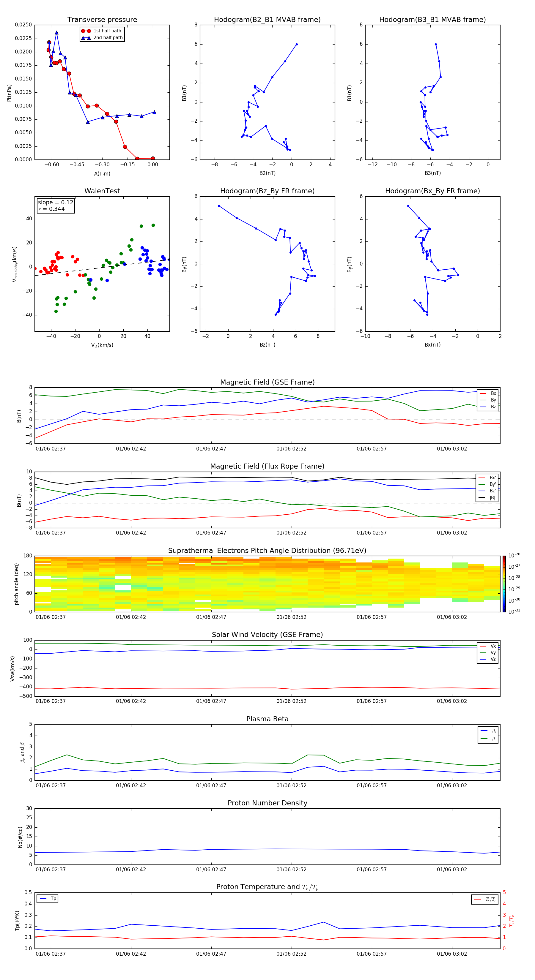Click the 'B3(nT)' x-axis label

coord(432,173)
